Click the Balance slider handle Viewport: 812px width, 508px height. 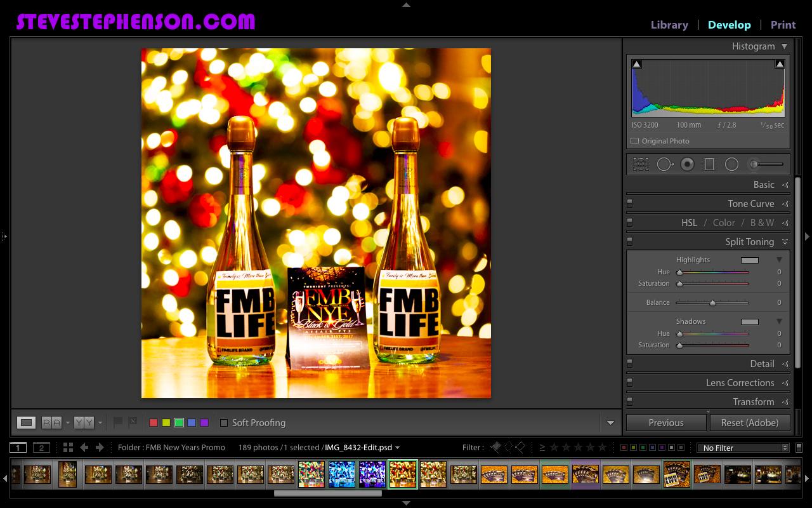coord(712,303)
